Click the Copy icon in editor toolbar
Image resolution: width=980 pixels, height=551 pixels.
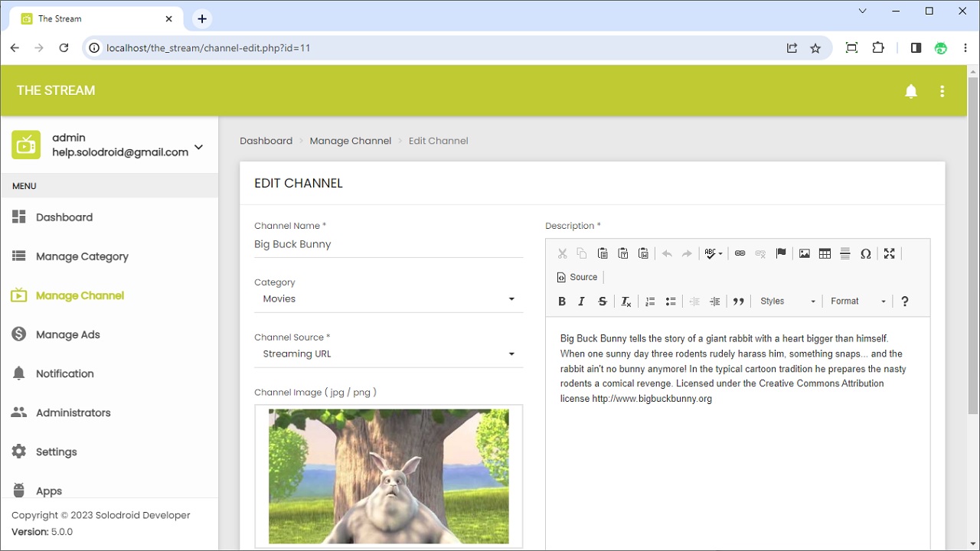point(582,254)
